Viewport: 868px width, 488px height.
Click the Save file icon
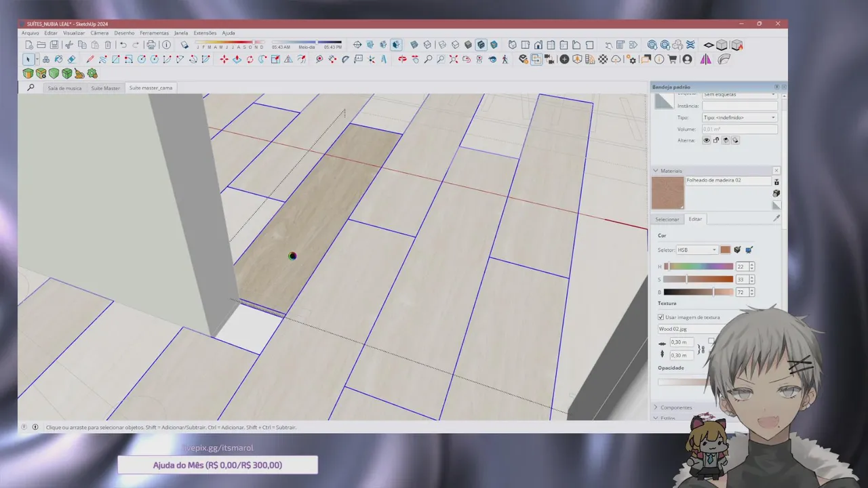point(54,45)
